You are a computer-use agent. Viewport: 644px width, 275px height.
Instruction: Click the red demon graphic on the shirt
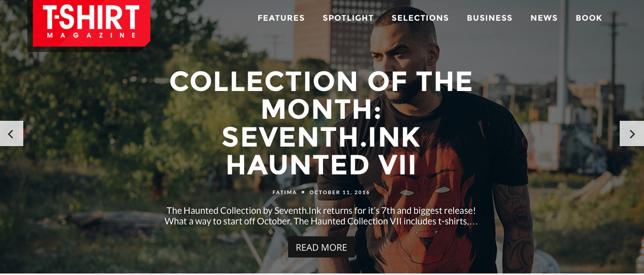point(425,212)
